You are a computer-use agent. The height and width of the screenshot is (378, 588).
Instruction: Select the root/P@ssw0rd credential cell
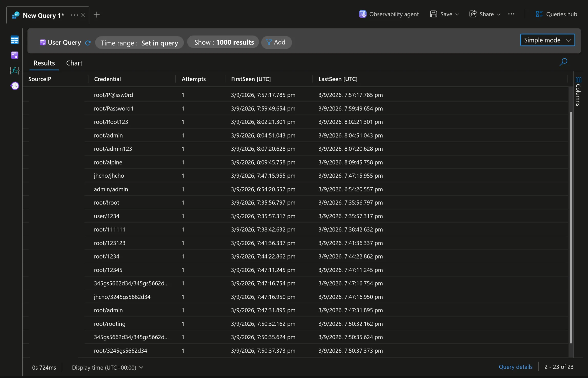[x=113, y=95]
